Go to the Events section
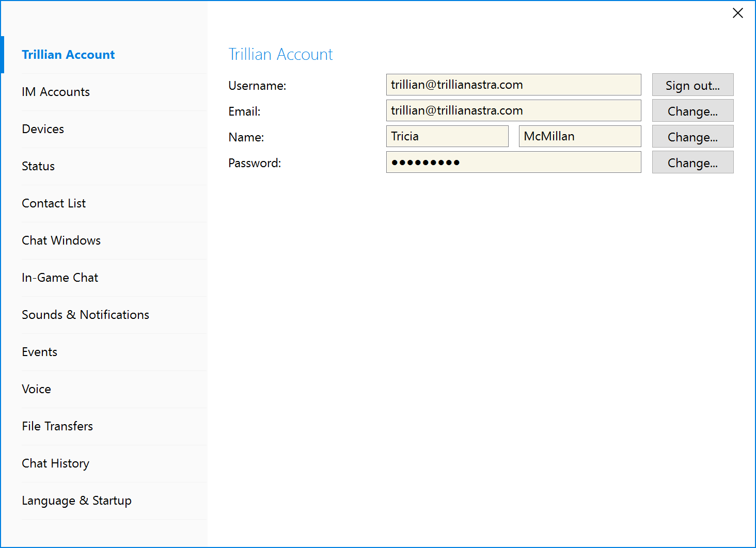This screenshot has height=548, width=756. pyautogui.click(x=104, y=352)
